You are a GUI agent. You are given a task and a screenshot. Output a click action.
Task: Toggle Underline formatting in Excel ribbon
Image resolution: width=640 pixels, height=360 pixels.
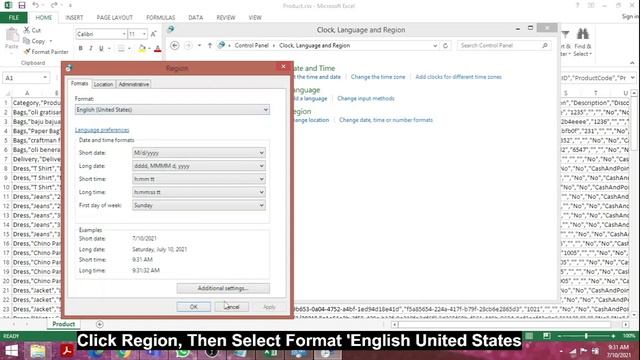pos(101,49)
